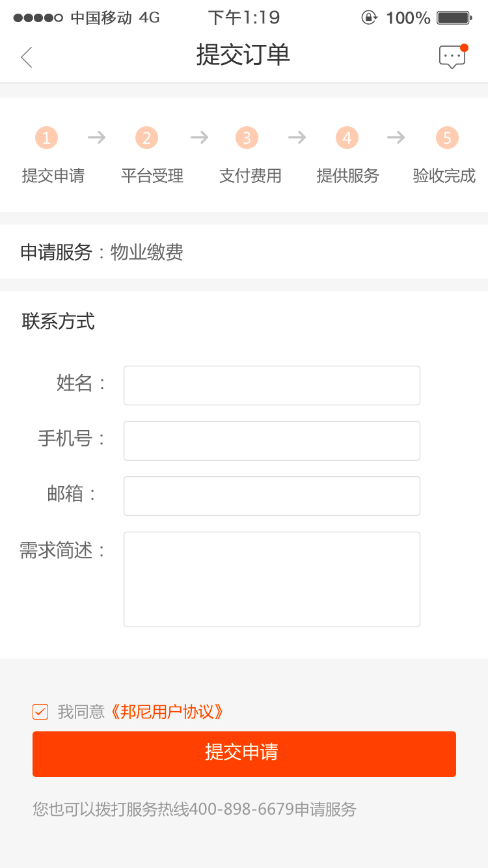Focus the 邮箱 input field
The width and height of the screenshot is (488, 868).
(x=272, y=496)
